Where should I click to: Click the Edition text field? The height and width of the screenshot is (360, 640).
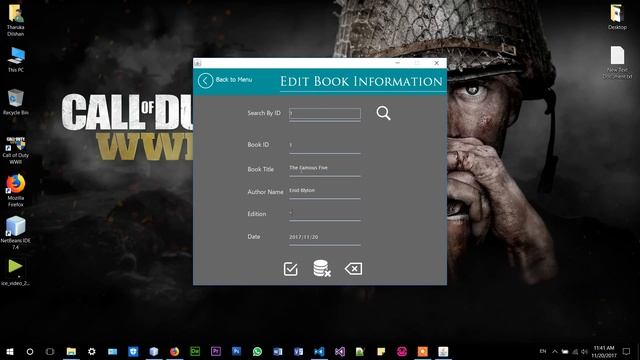point(325,213)
